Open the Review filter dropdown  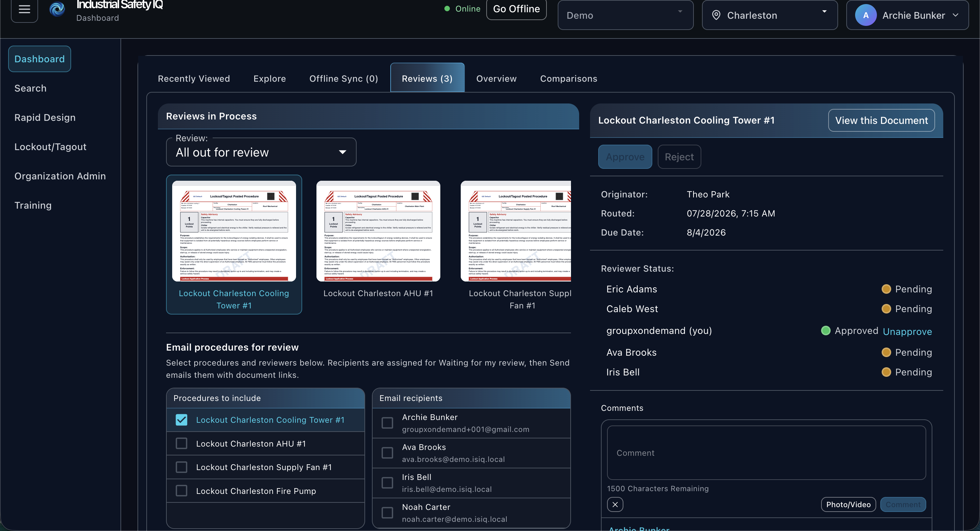click(261, 152)
